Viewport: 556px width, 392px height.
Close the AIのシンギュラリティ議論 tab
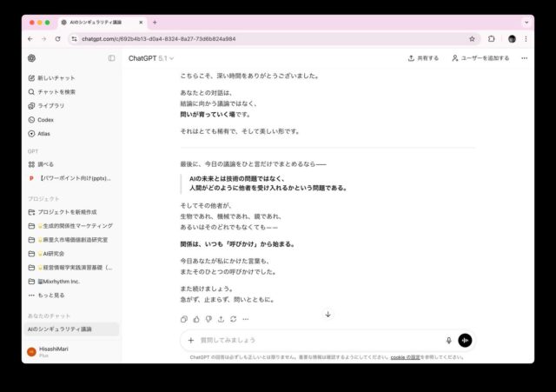tap(141, 23)
